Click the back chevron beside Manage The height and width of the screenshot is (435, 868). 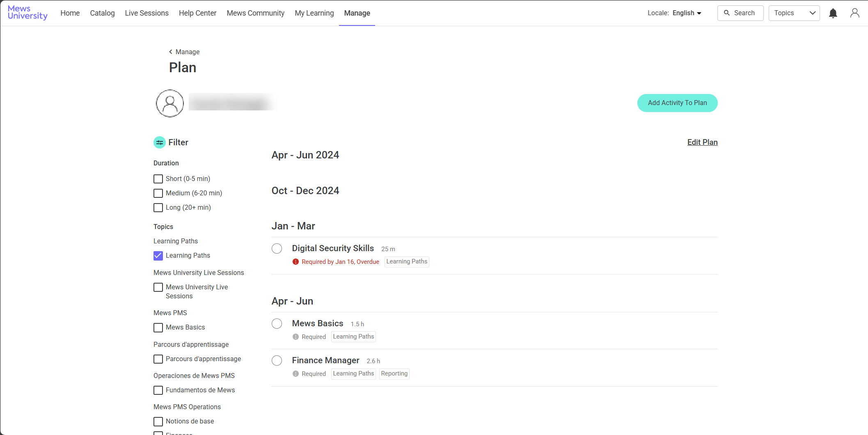tap(171, 52)
